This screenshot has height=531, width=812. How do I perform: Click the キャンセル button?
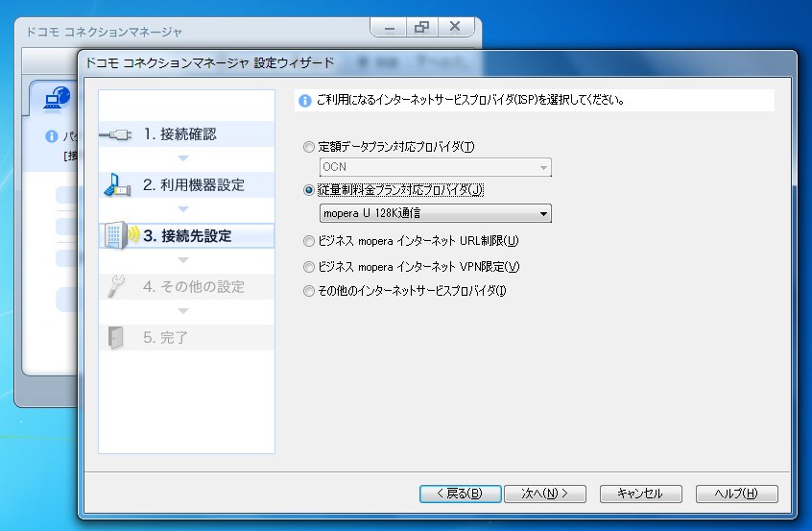(x=640, y=494)
